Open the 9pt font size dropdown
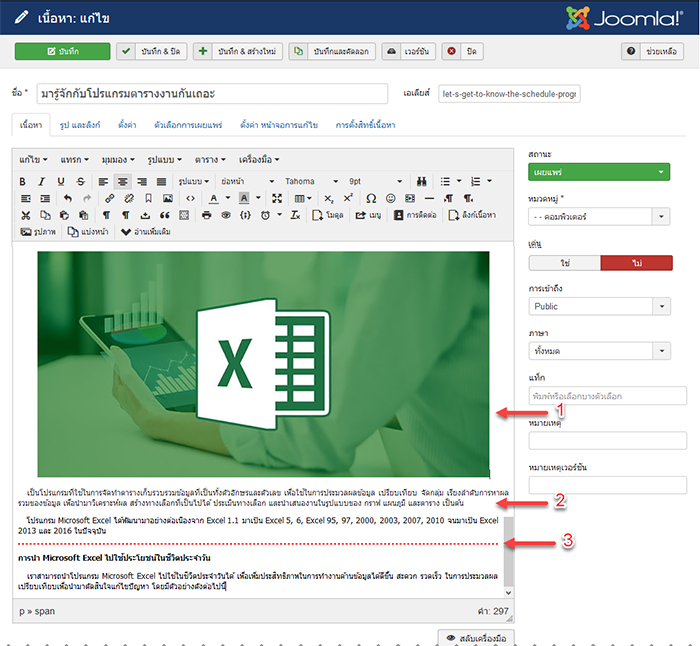The height and width of the screenshot is (646, 700). point(375,181)
